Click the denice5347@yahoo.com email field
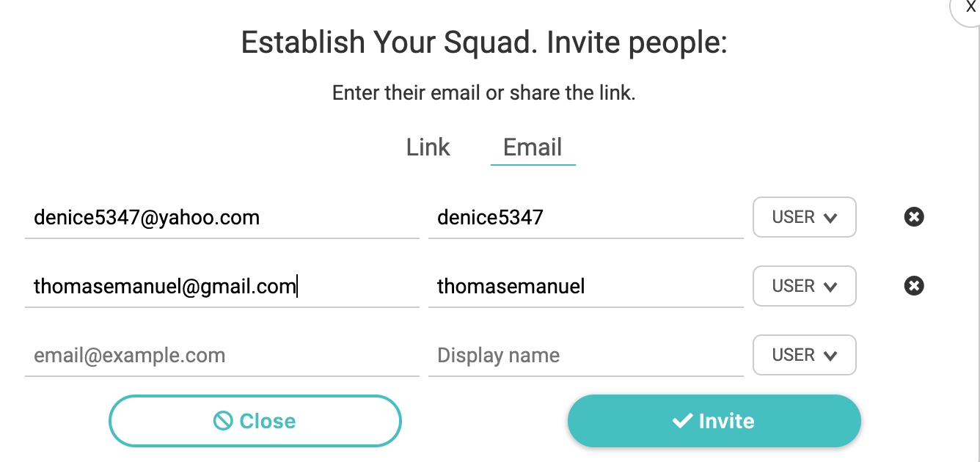 222,218
